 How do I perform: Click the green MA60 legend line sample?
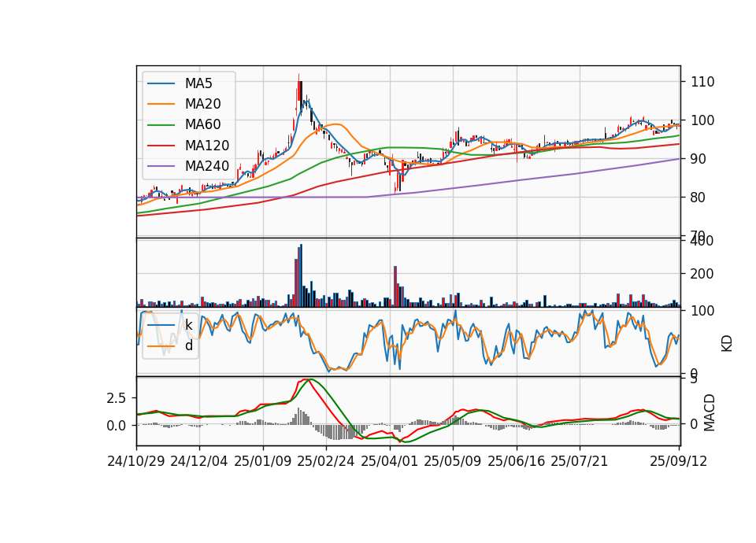[x=161, y=125]
